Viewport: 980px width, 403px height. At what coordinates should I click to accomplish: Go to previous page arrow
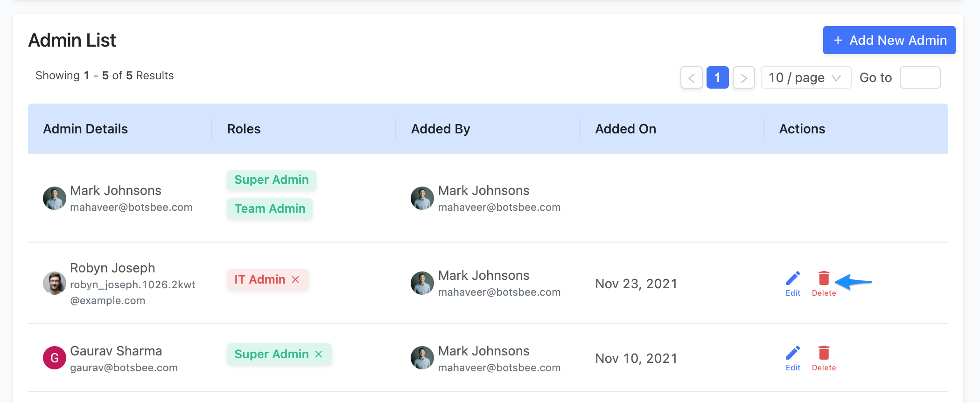pos(692,77)
